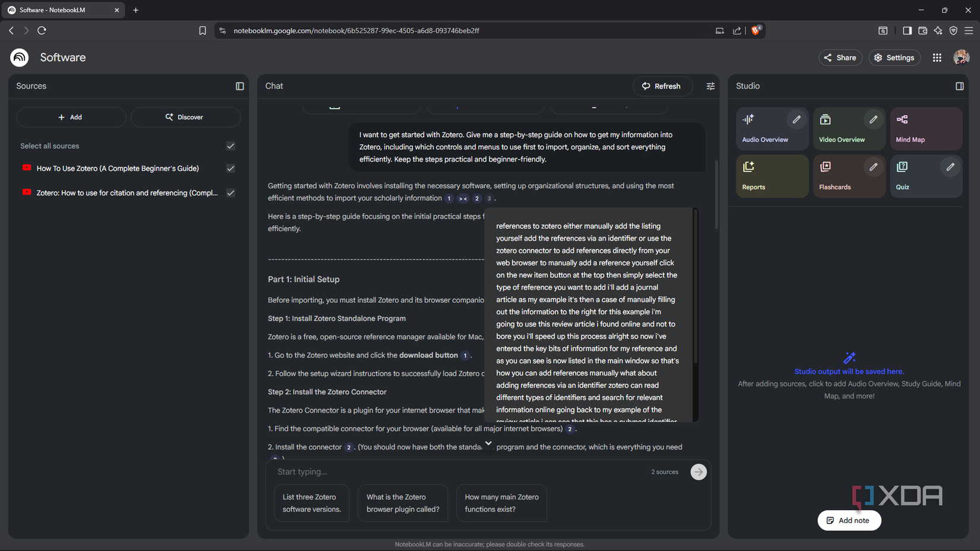The height and width of the screenshot is (551, 980).
Task: Open chat configuration via the sliders icon
Action: click(x=710, y=86)
